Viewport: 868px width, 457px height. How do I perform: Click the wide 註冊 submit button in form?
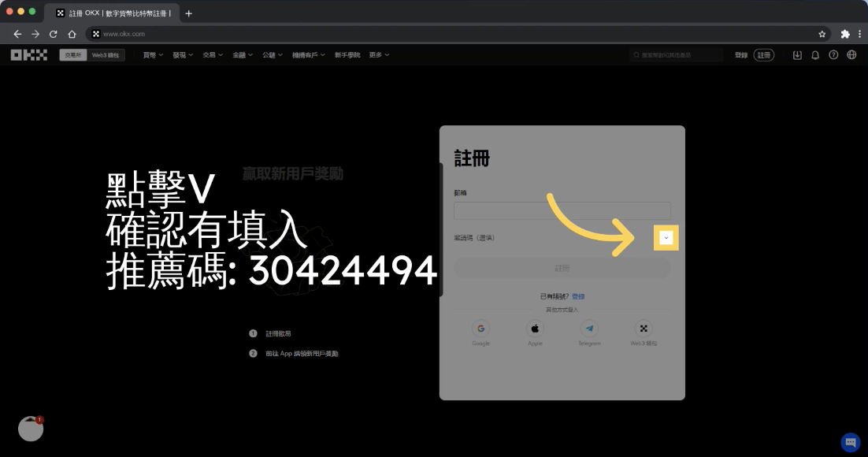562,268
